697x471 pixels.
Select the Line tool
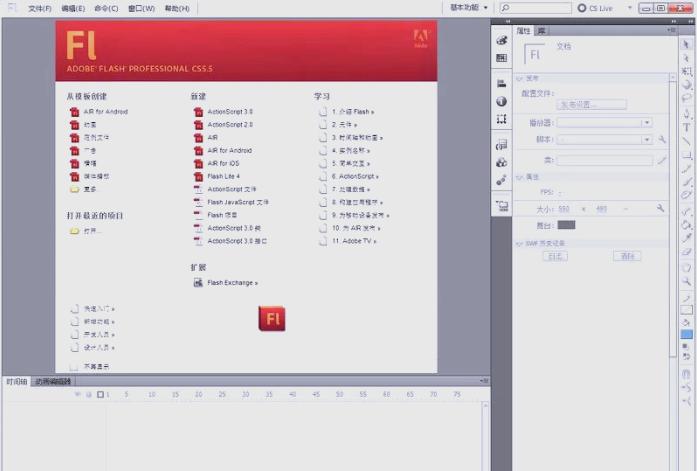coord(687,141)
